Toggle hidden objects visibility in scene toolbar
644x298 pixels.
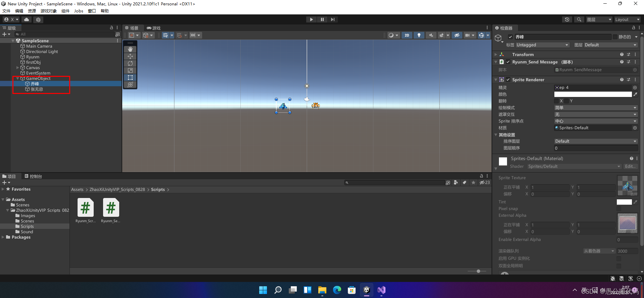[457, 35]
